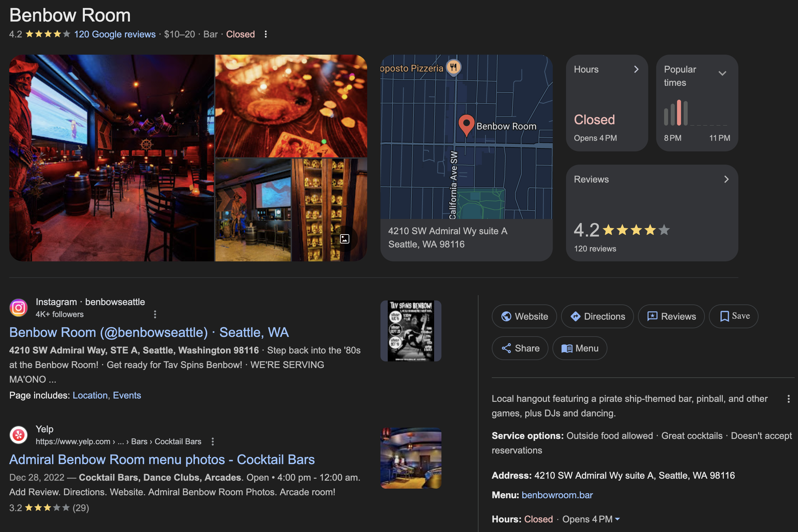Expand the Hours card chevron
The image size is (798, 532).
point(636,70)
